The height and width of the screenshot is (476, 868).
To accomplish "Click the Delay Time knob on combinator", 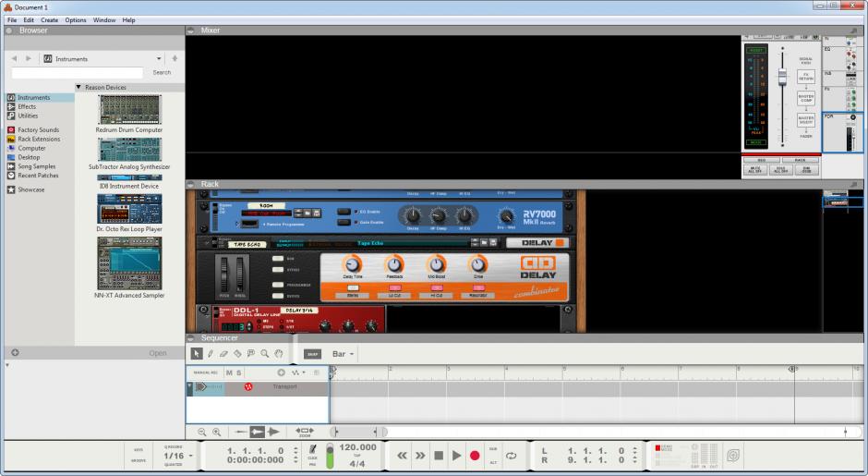I will click(x=352, y=264).
